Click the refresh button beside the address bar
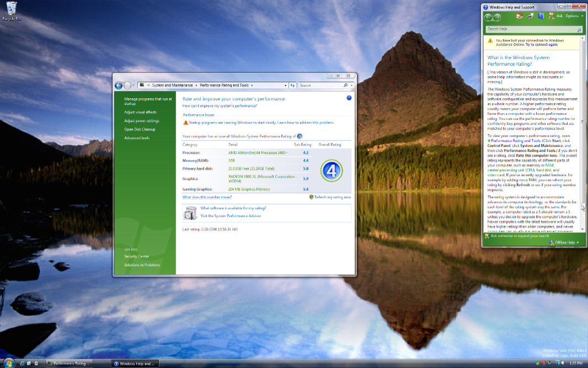The image size is (588, 368). [292, 86]
